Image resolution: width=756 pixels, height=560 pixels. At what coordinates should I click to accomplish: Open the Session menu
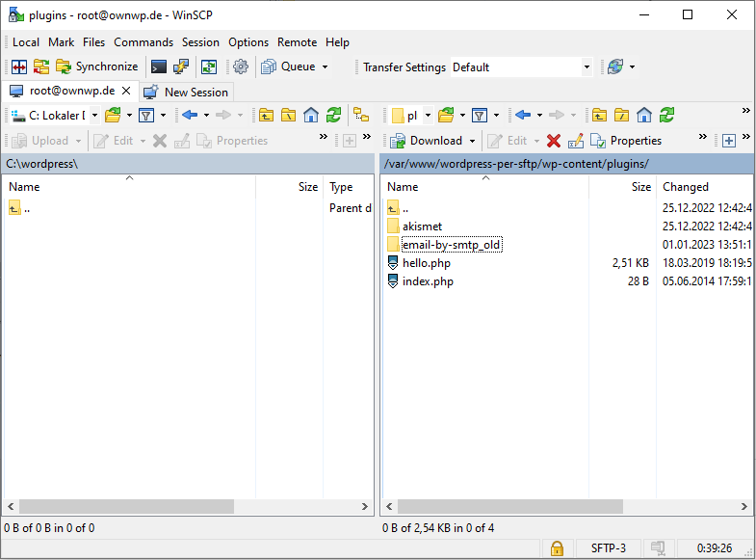click(200, 42)
